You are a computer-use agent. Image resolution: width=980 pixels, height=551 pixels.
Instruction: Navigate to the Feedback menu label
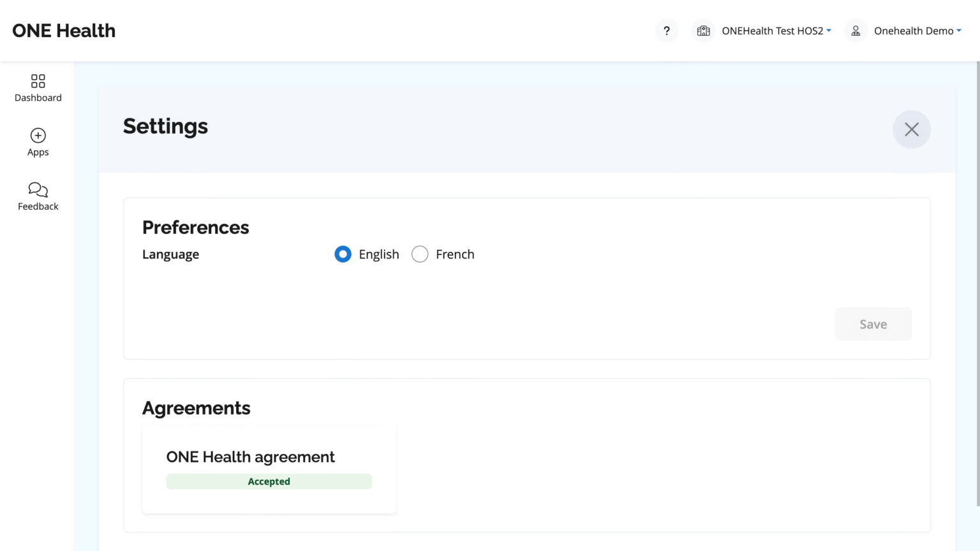click(38, 207)
